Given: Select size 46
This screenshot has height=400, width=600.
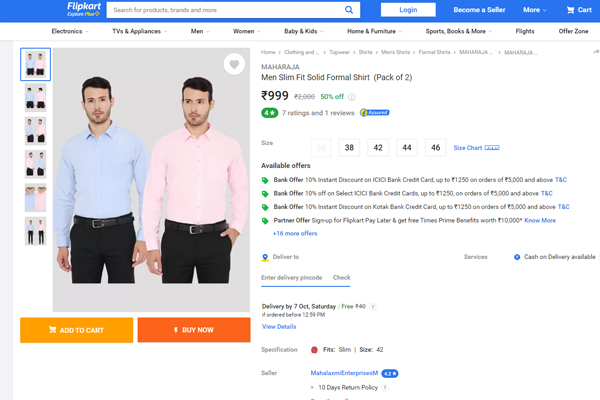Looking at the screenshot, I should [435, 147].
